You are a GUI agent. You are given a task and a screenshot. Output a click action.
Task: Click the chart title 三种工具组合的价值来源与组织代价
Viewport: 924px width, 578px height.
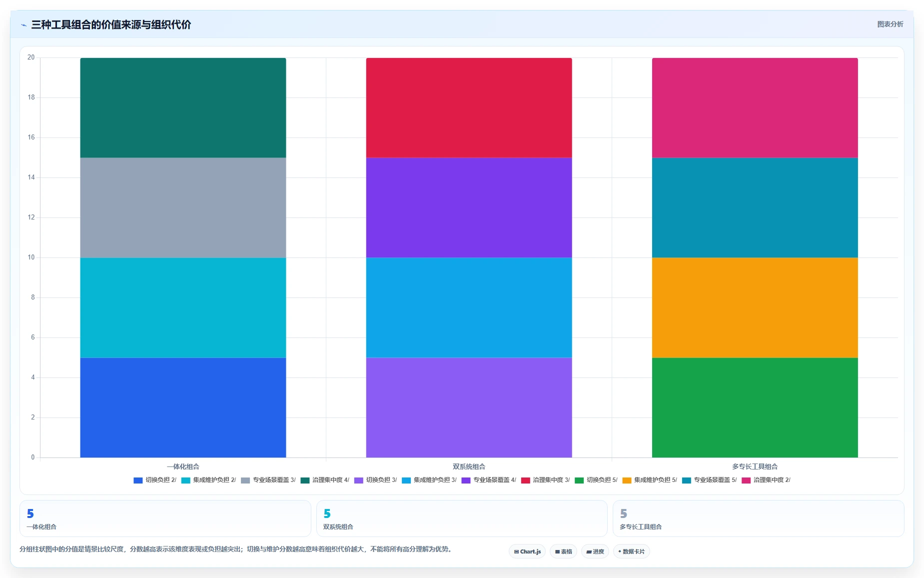tap(111, 25)
